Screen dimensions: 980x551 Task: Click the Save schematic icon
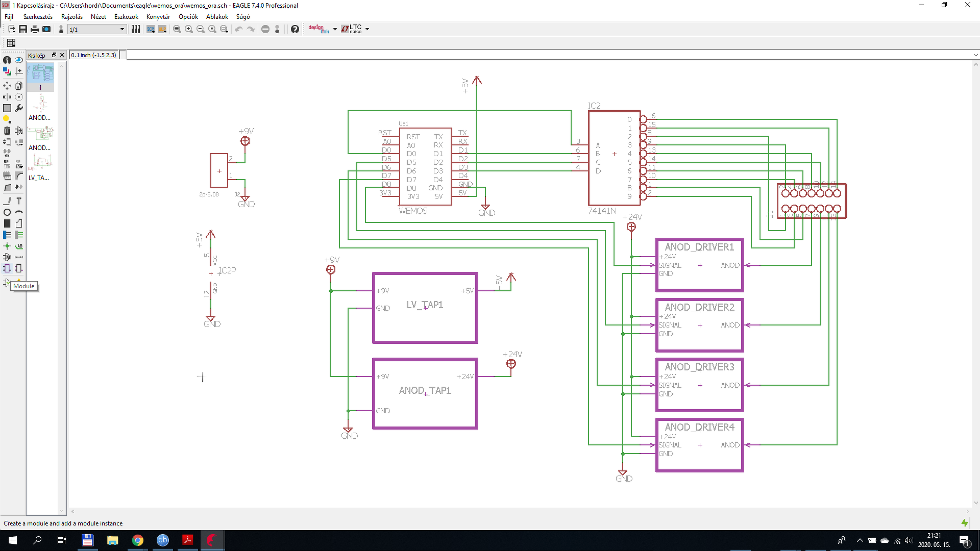(x=23, y=30)
